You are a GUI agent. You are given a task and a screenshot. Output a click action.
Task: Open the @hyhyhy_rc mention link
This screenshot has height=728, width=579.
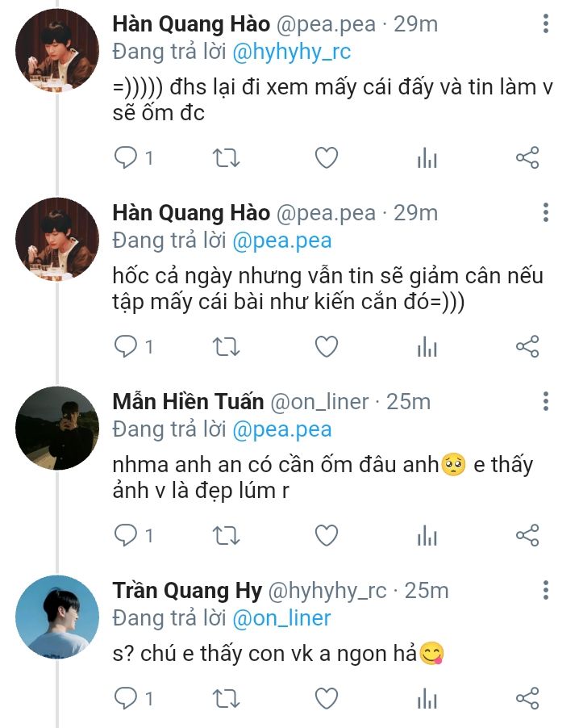(292, 52)
